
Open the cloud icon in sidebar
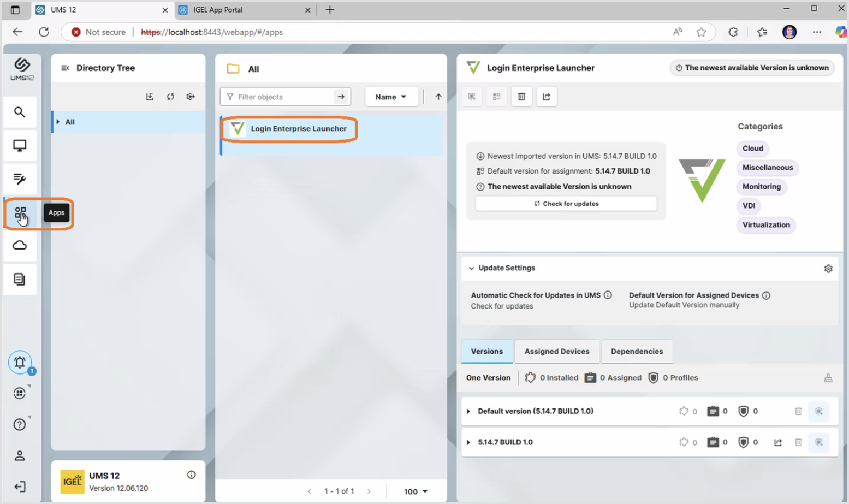click(x=20, y=246)
